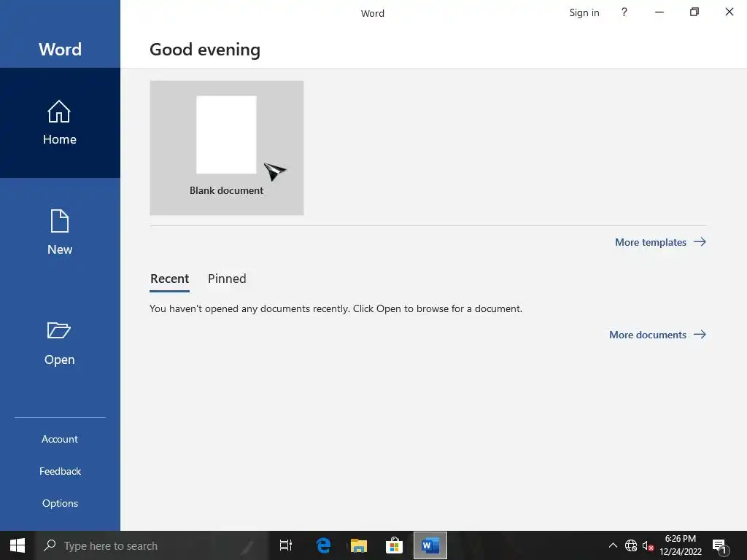The width and height of the screenshot is (747, 560).
Task: Open Account settings in the sidebar
Action: pyautogui.click(x=60, y=439)
